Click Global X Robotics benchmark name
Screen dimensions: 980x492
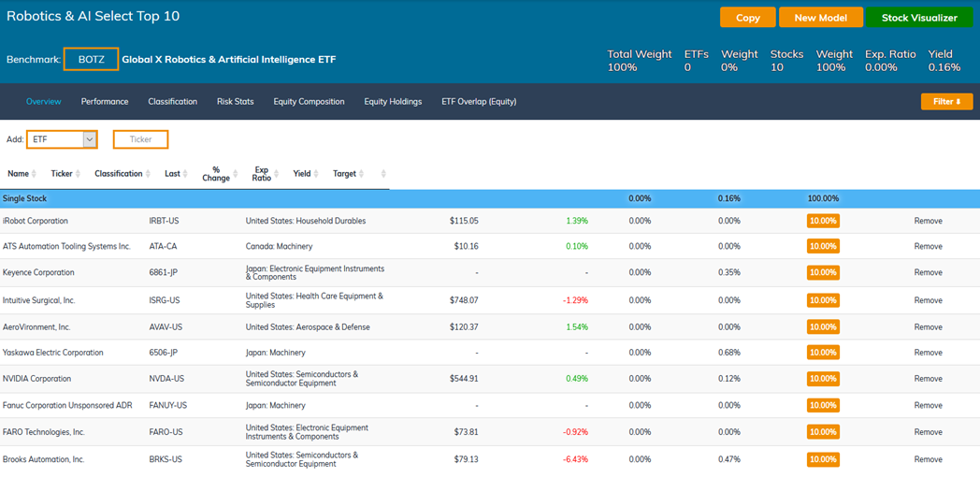click(229, 59)
